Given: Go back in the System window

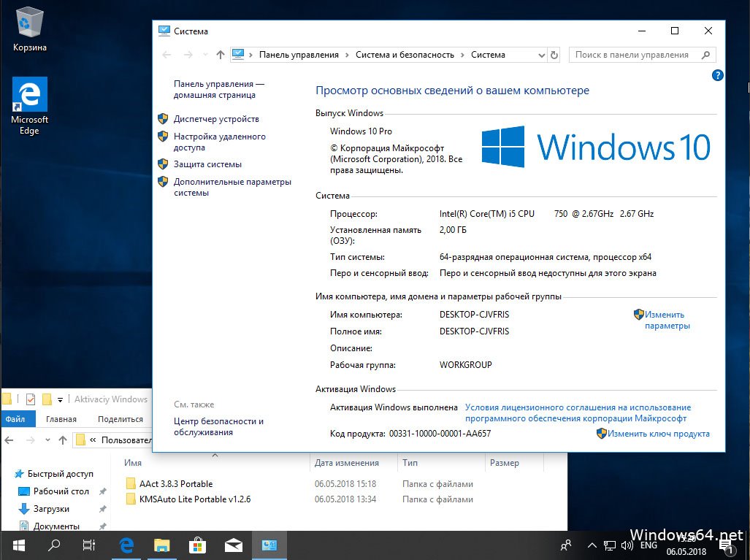Looking at the screenshot, I should [167, 55].
